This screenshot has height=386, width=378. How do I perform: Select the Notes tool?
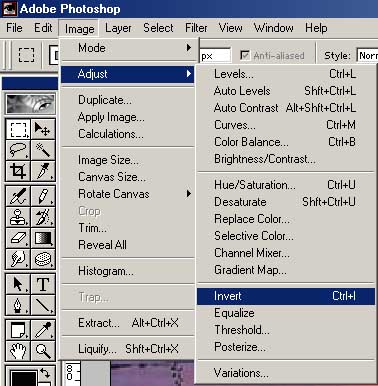pos(18,330)
